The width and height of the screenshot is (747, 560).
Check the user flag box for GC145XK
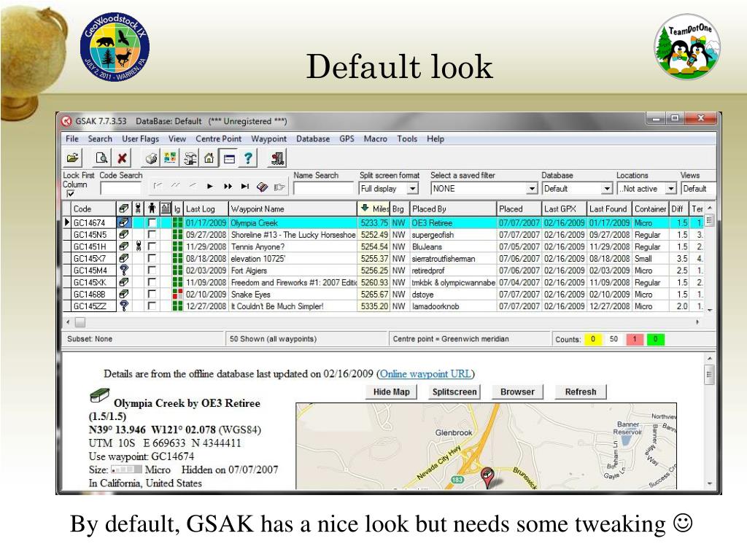[x=152, y=282]
